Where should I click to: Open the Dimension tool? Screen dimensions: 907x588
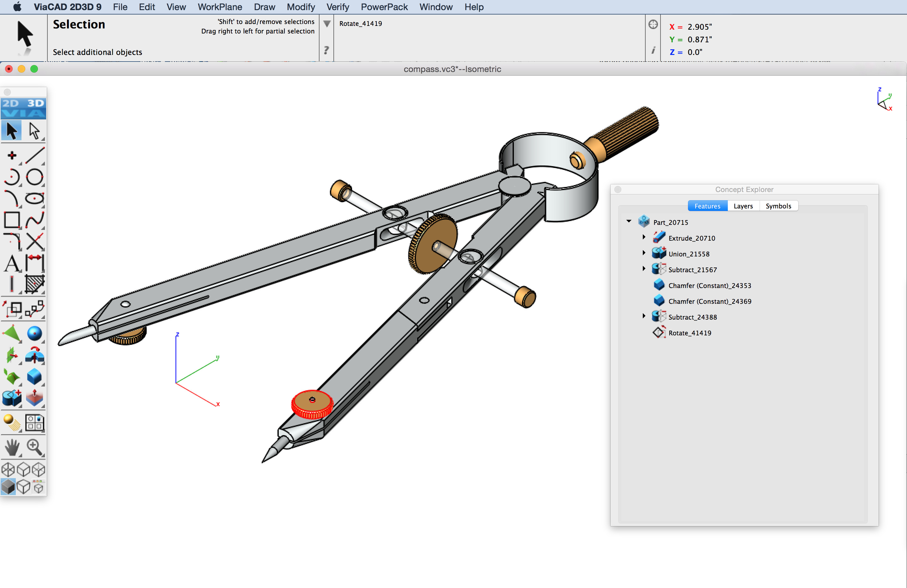click(35, 263)
